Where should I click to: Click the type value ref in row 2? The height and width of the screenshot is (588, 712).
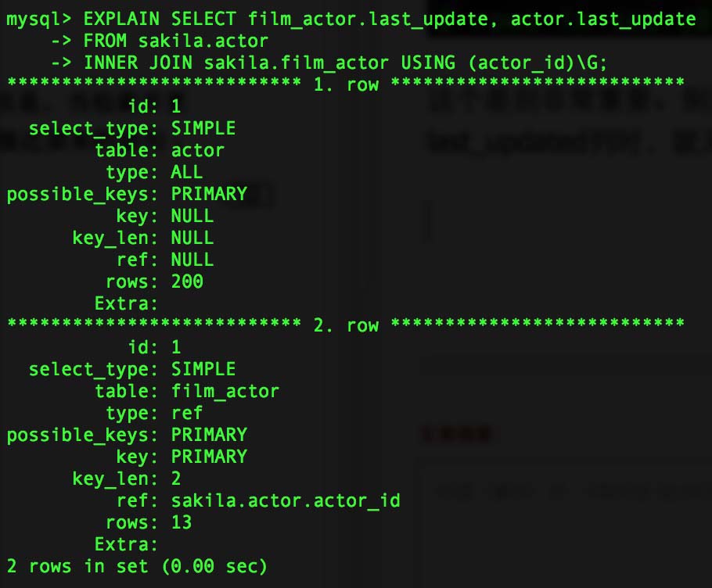pyautogui.click(x=186, y=413)
